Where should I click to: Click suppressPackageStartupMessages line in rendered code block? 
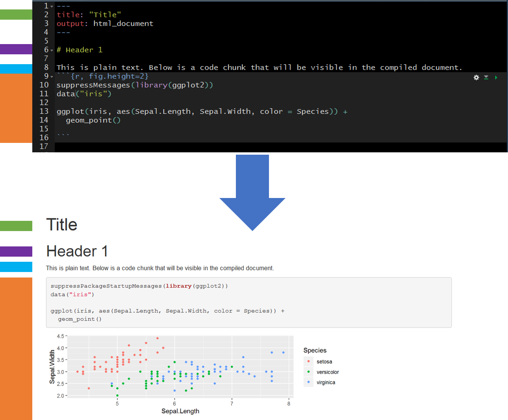tap(139, 286)
